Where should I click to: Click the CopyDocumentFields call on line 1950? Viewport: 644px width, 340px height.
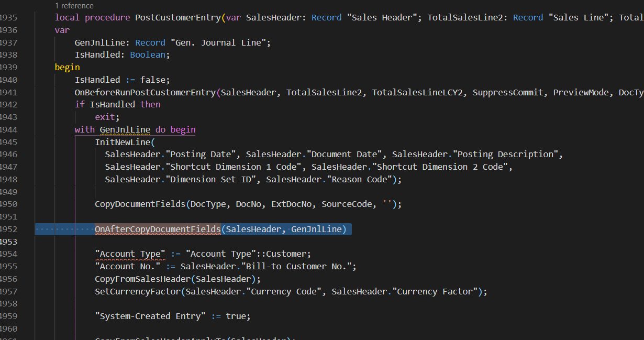[138, 204]
